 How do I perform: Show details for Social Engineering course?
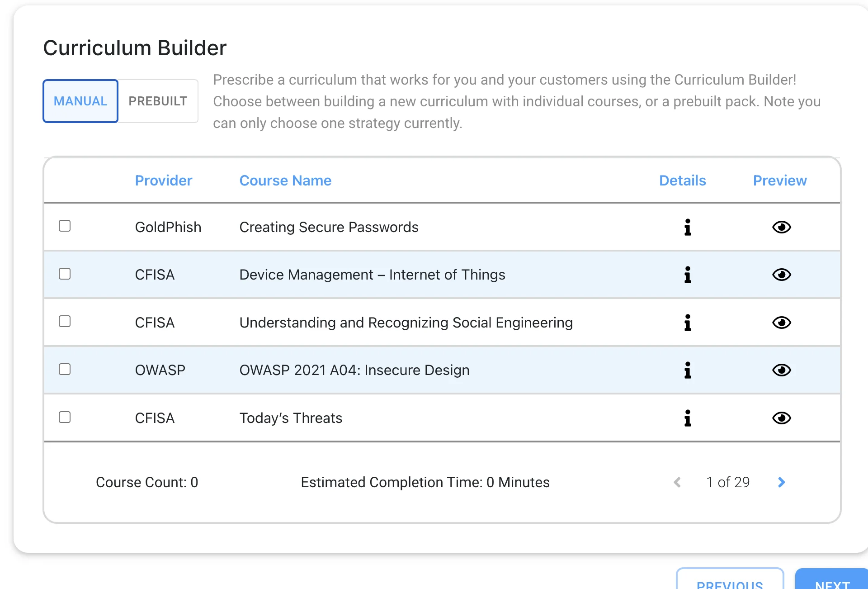[x=687, y=323]
